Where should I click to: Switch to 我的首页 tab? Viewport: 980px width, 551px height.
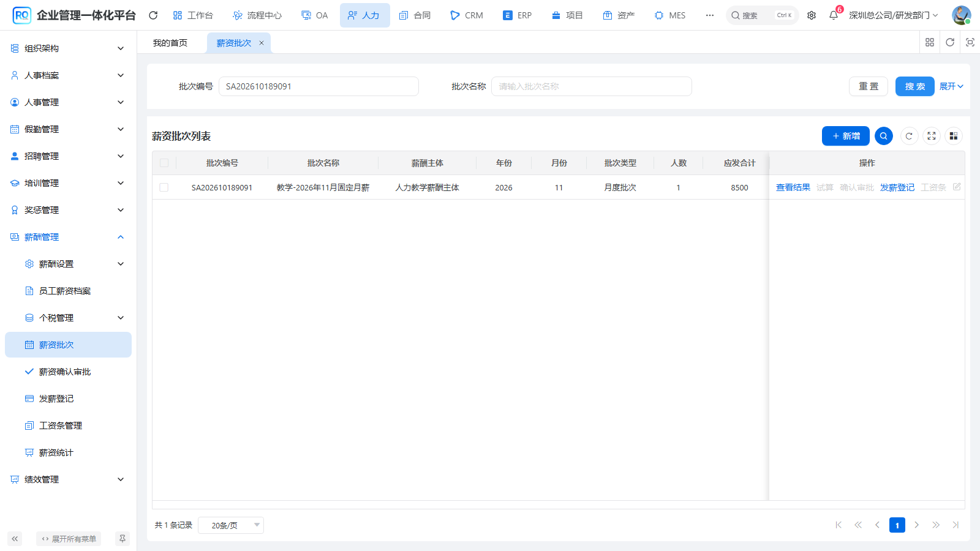pos(170,43)
